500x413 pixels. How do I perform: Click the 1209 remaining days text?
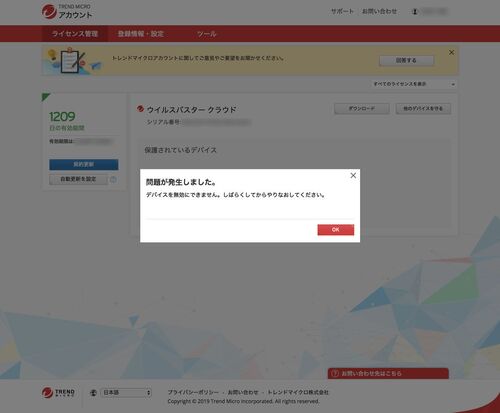62,117
